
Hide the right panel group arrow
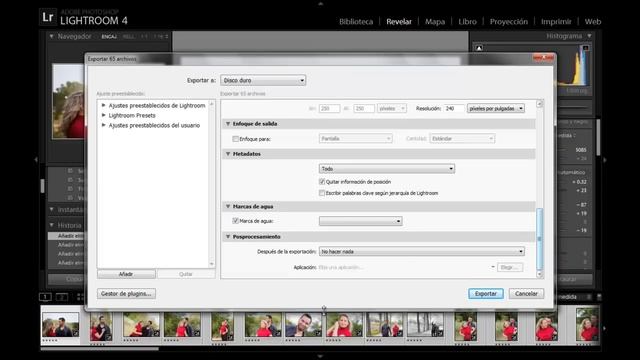[604, 160]
